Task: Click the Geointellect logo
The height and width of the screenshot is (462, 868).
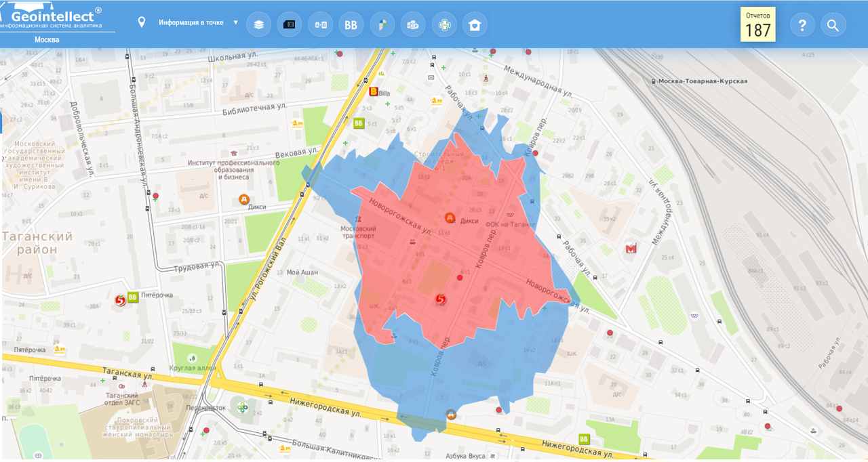Action: pyautogui.click(x=56, y=16)
